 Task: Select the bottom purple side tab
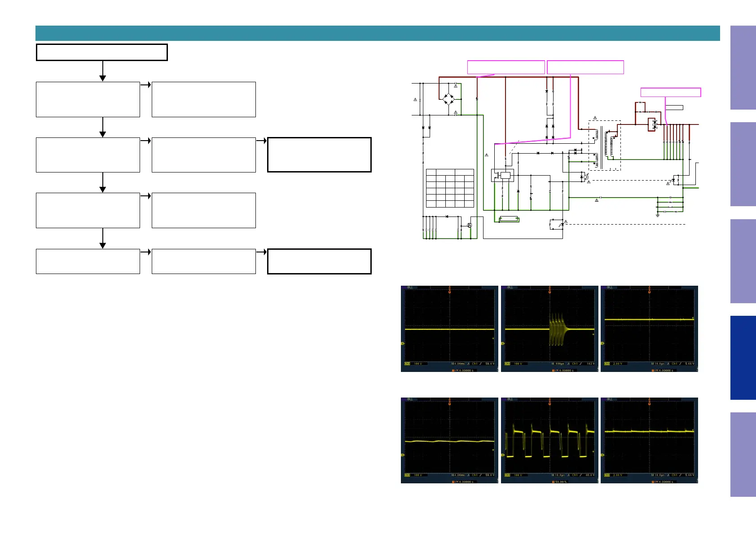(743, 454)
